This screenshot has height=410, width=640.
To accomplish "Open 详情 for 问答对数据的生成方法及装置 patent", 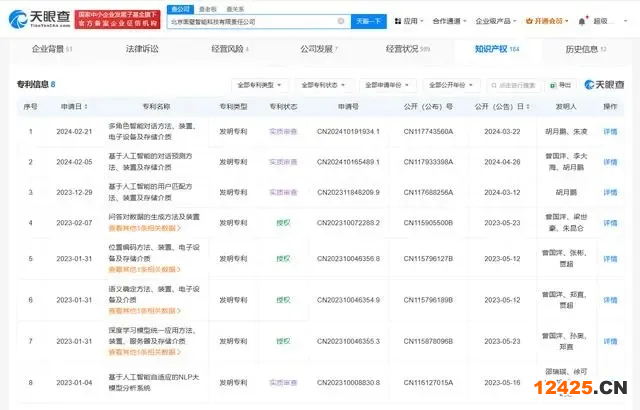I will 610,223.
